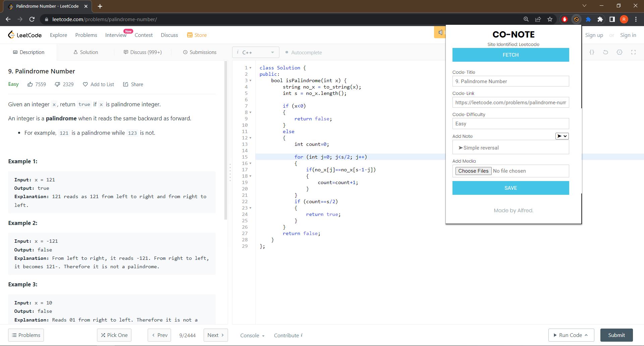The image size is (644, 346).
Task: Open the browser Extensions puzzle icon
Action: click(600, 19)
